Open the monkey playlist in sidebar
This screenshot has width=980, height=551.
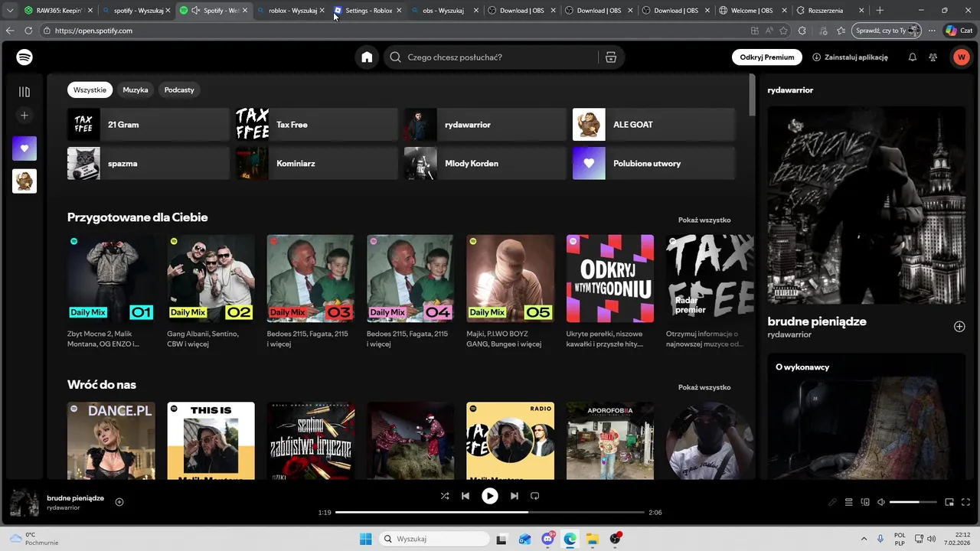point(24,181)
